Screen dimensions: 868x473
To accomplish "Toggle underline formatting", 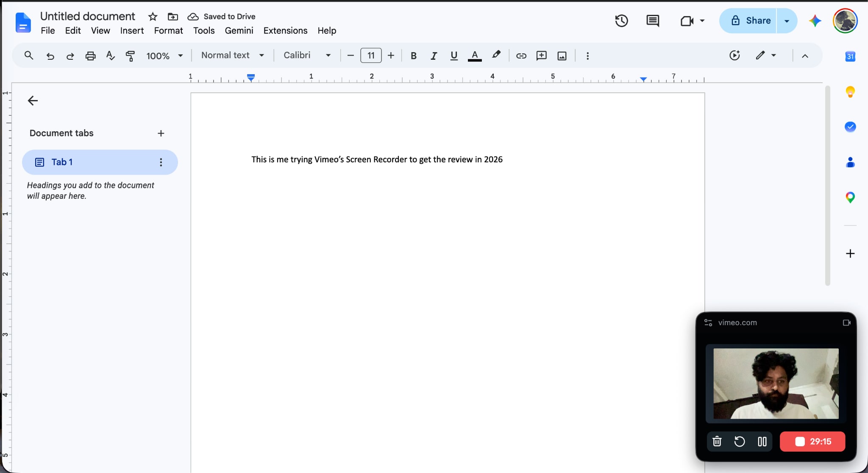I will coord(454,56).
